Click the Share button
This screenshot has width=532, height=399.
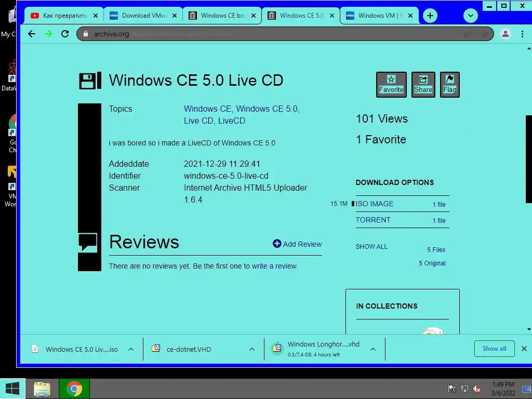coord(423,85)
